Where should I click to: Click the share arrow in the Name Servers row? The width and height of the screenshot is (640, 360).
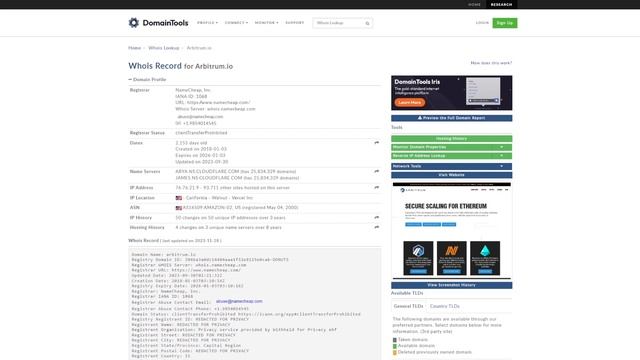pyautogui.click(x=376, y=171)
